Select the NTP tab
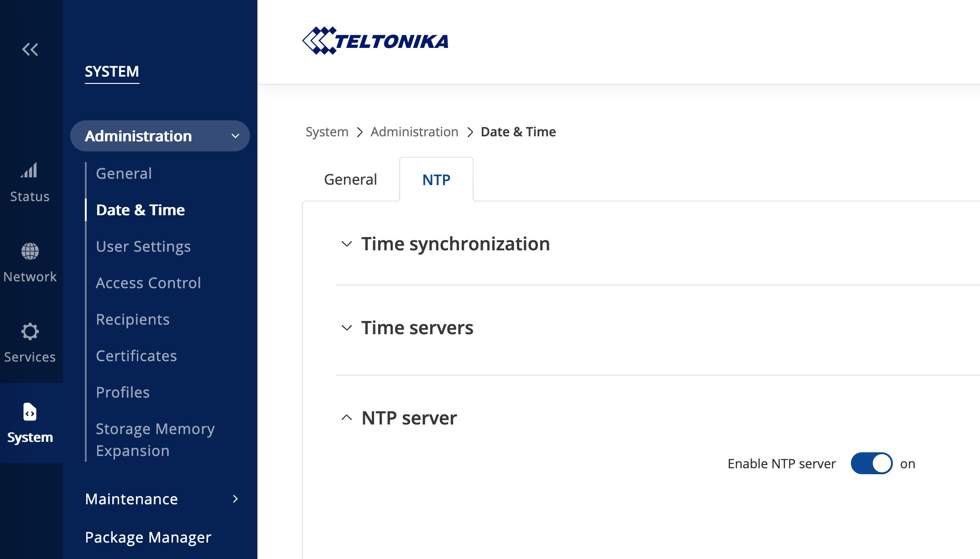 click(x=436, y=180)
